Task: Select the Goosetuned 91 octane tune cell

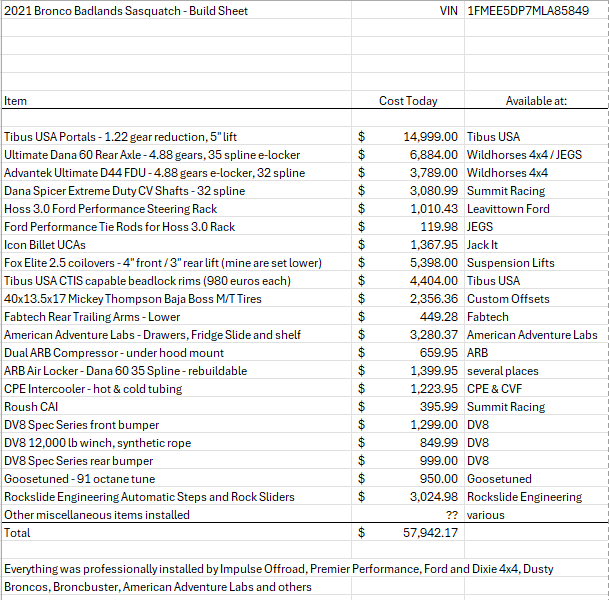Action: [176, 478]
